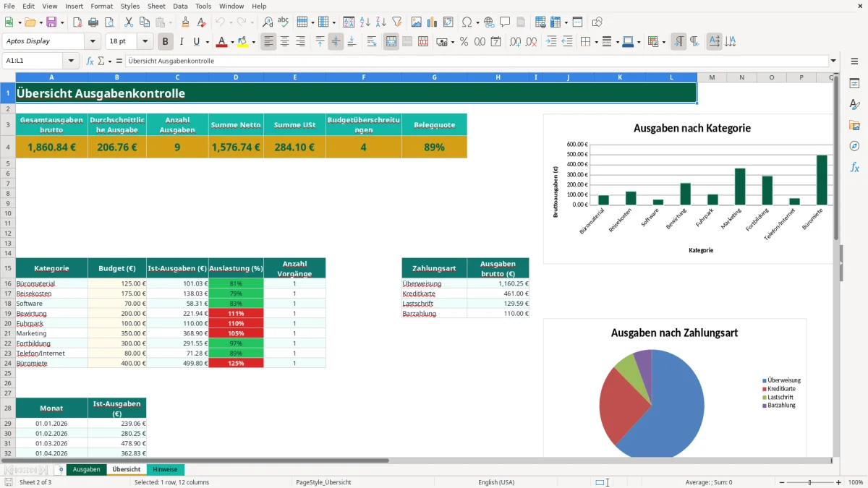
Task: Toggle Merge and Center Cells
Action: tap(391, 42)
